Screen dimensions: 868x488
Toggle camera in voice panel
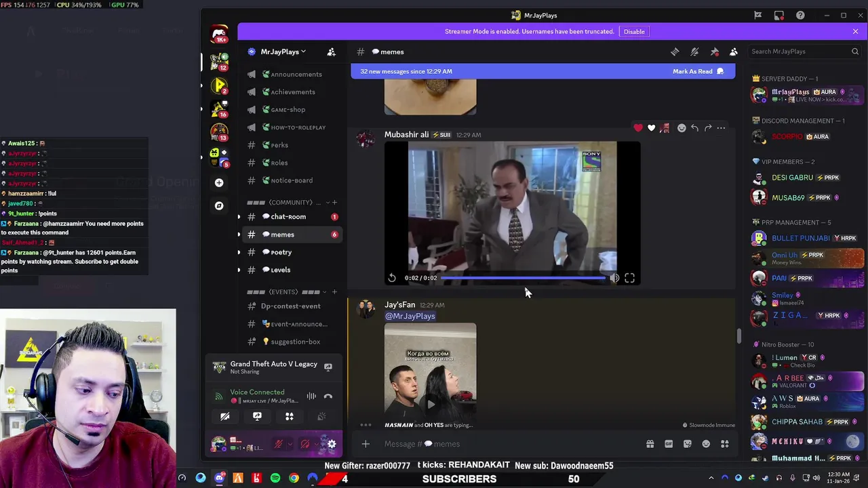tap(225, 416)
